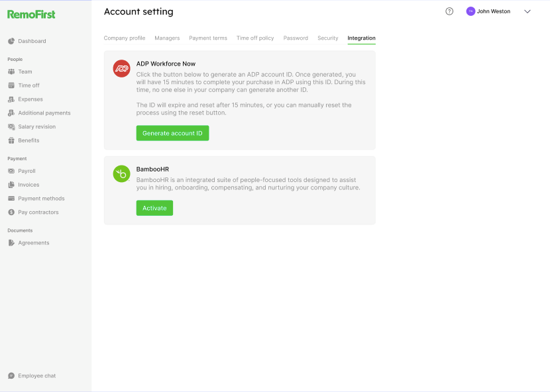Open the Security tab
Viewport: 550px width, 392px height.
327,38
